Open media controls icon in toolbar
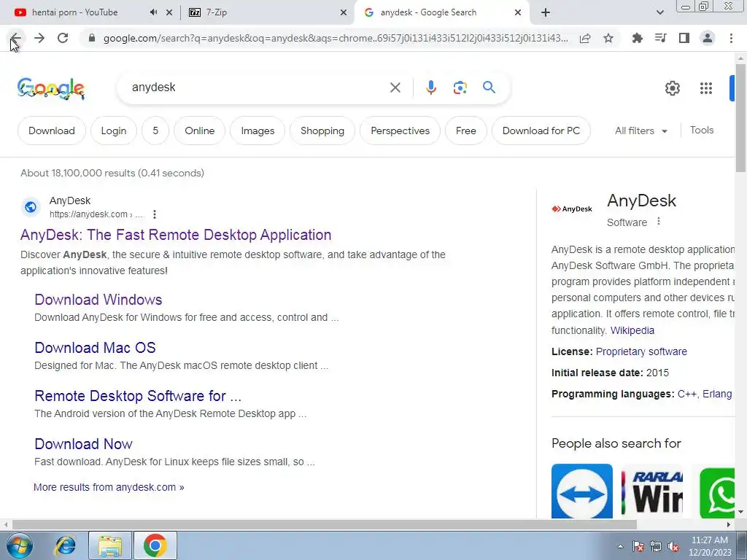Image resolution: width=747 pixels, height=560 pixels. (660, 38)
